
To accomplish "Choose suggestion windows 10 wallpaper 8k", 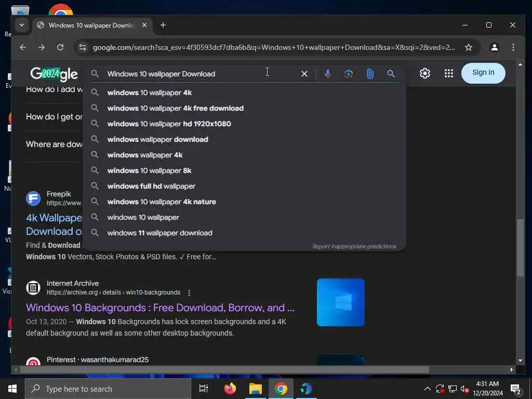I will [244, 170].
